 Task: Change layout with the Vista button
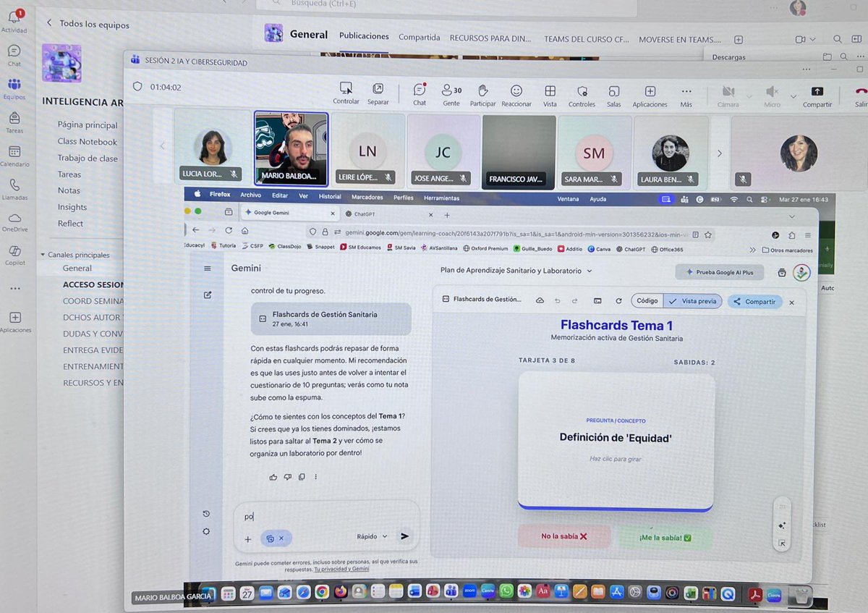[550, 95]
